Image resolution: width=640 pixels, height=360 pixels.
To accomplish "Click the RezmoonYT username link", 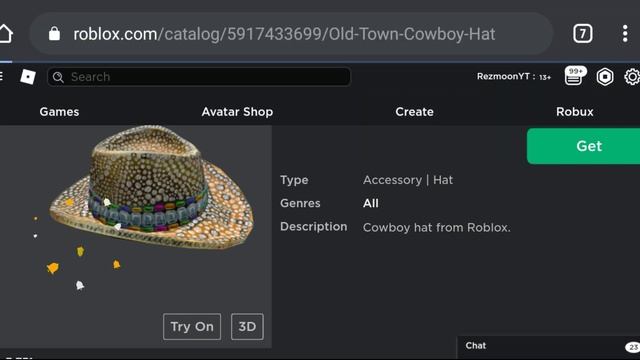I will (x=503, y=76).
